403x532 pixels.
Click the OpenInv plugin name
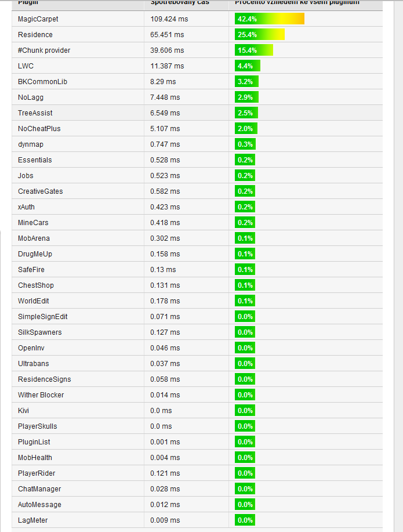point(31,348)
